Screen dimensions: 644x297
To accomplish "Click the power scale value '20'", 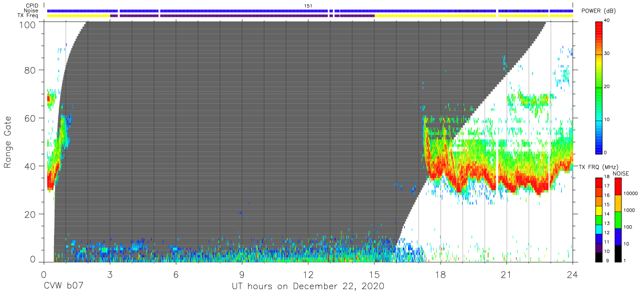I will pos(607,87).
